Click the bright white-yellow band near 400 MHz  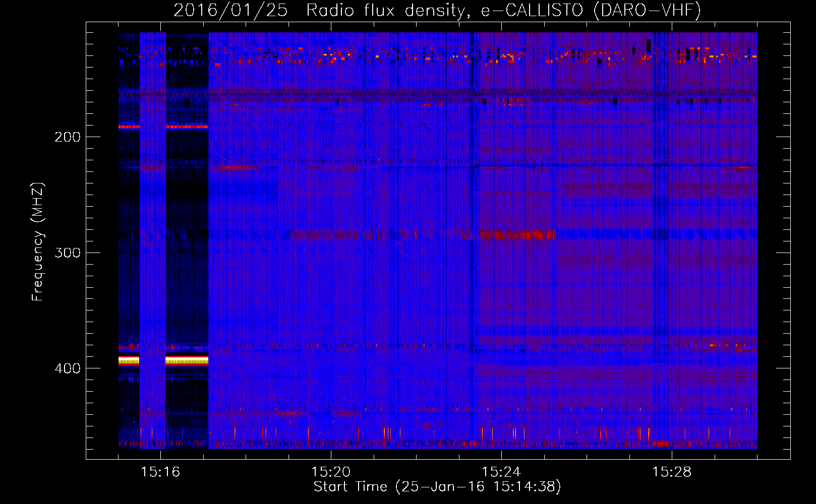[x=187, y=360]
